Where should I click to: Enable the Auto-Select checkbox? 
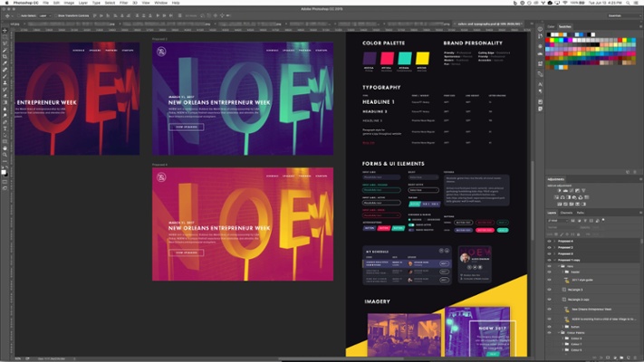click(x=18, y=15)
